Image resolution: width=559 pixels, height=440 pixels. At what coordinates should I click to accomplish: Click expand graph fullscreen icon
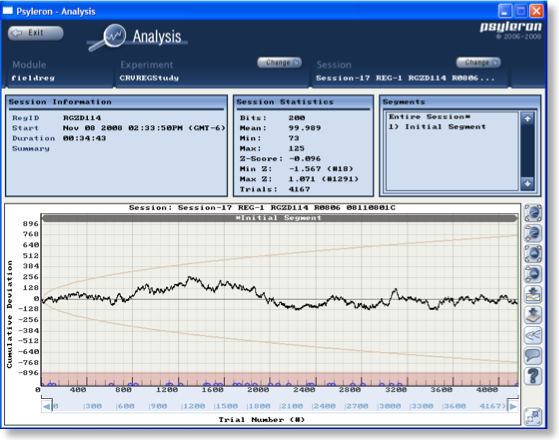pos(533,416)
